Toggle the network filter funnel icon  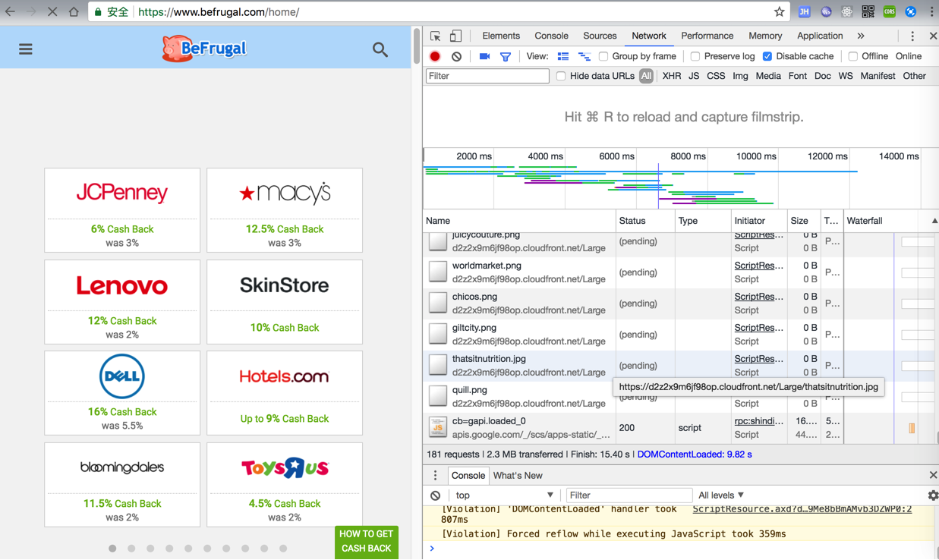point(506,56)
